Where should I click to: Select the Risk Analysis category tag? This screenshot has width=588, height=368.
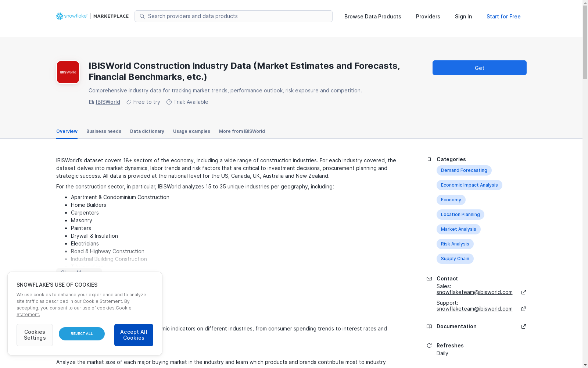click(x=455, y=244)
